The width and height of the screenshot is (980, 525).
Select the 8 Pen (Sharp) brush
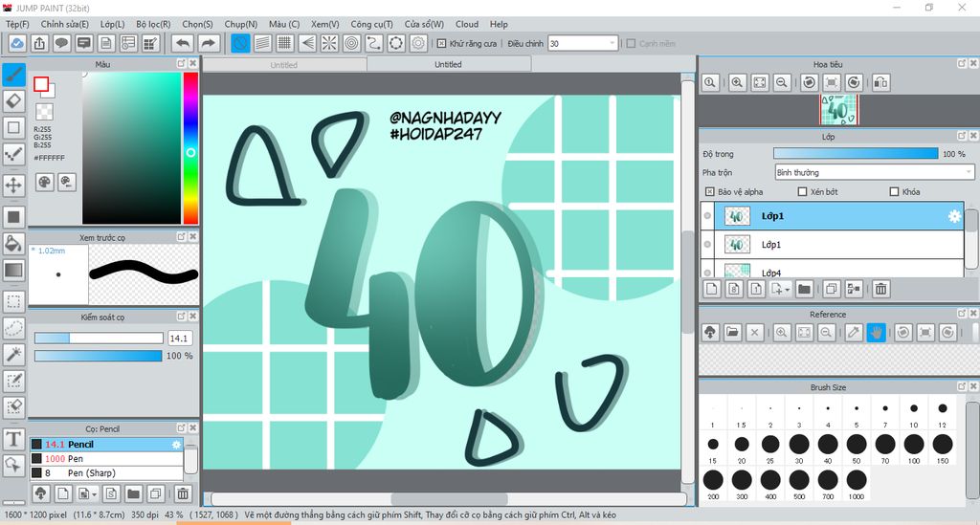point(107,473)
